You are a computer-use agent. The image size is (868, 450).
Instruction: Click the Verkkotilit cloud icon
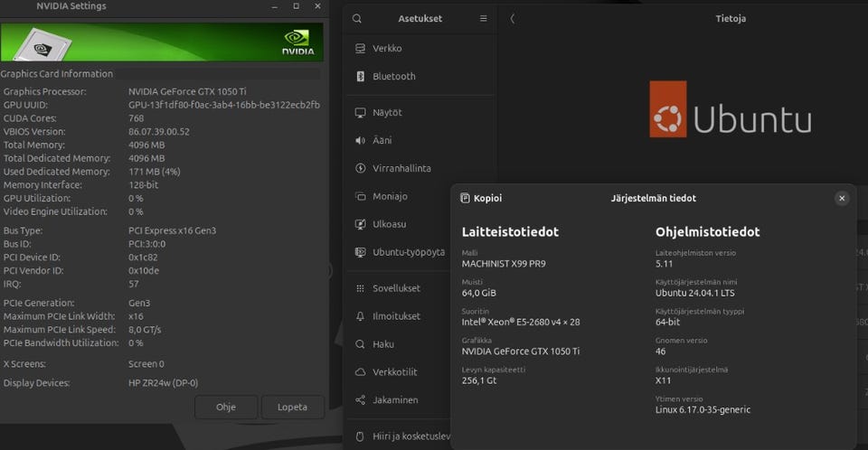pos(361,372)
